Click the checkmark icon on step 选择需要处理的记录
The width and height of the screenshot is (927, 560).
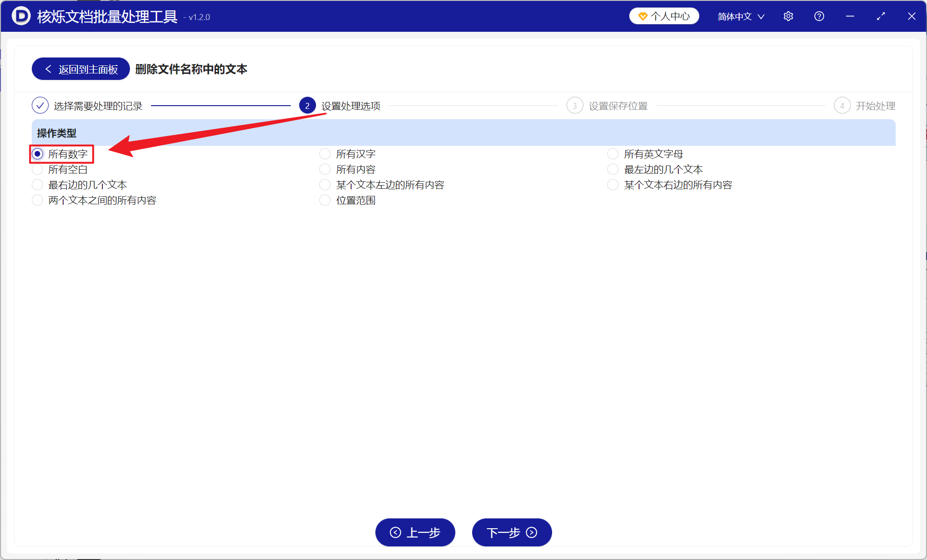[40, 105]
